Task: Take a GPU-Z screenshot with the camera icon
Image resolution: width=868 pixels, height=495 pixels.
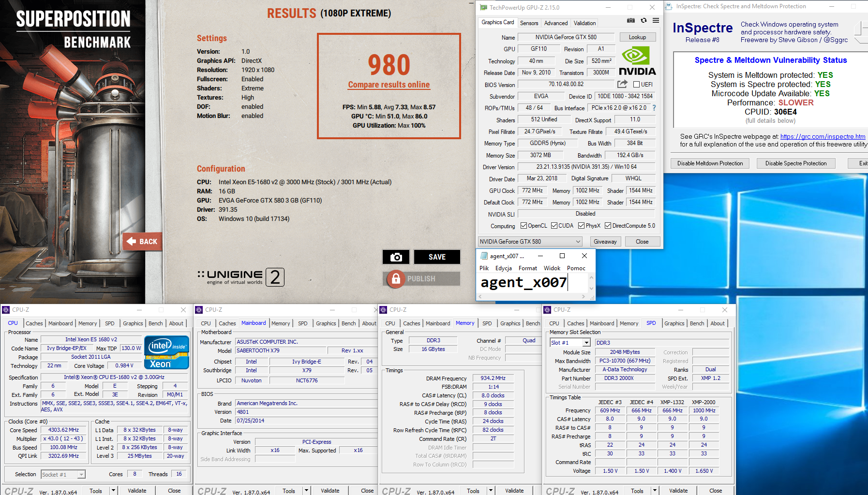Action: tap(630, 20)
